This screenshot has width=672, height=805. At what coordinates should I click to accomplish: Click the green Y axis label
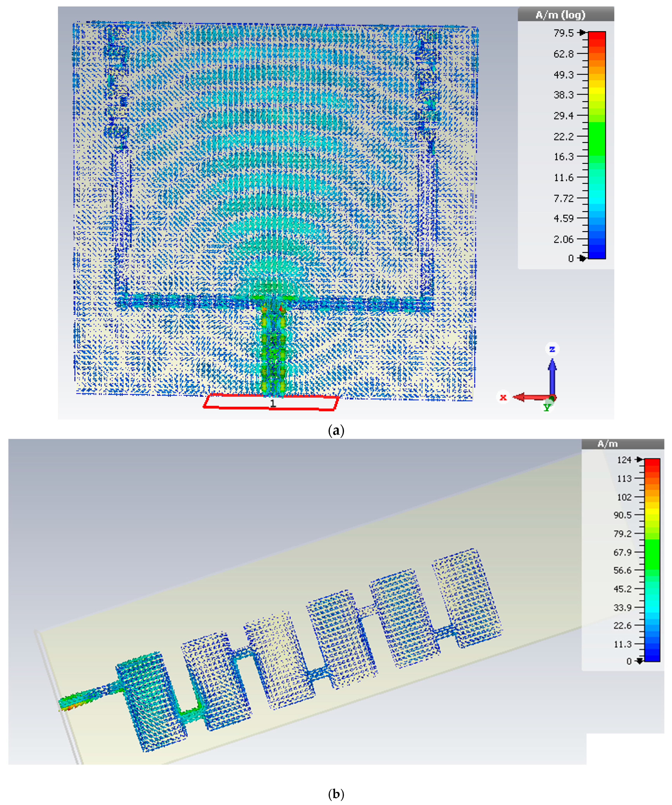pos(547,408)
